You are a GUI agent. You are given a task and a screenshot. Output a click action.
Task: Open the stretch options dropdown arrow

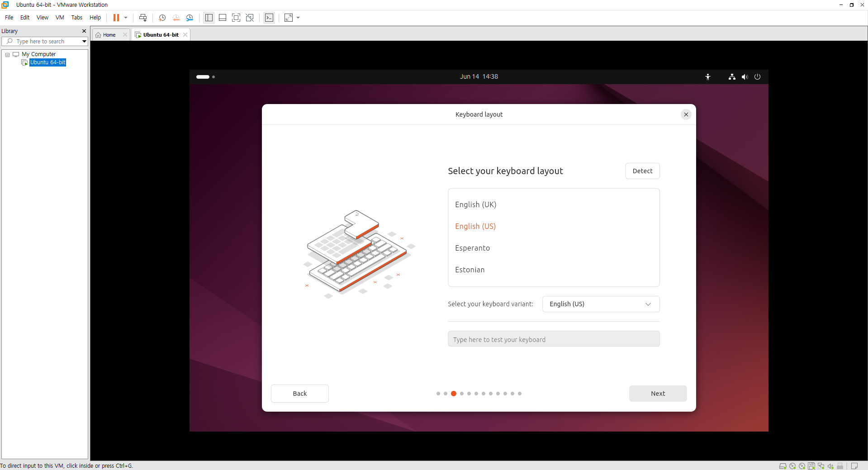click(298, 18)
